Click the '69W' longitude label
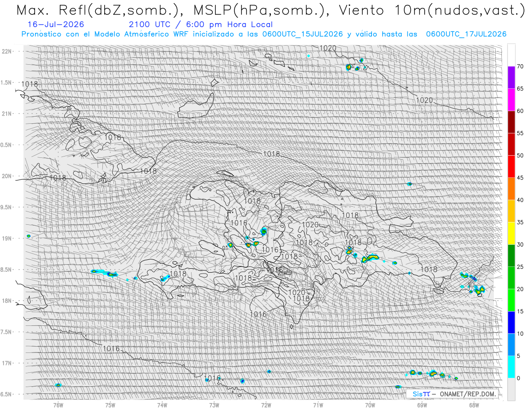The image size is (532, 411). [422, 404]
